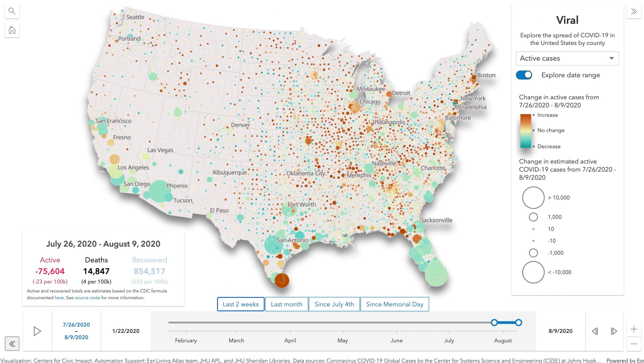Click the left timeline slider handle

click(494, 322)
